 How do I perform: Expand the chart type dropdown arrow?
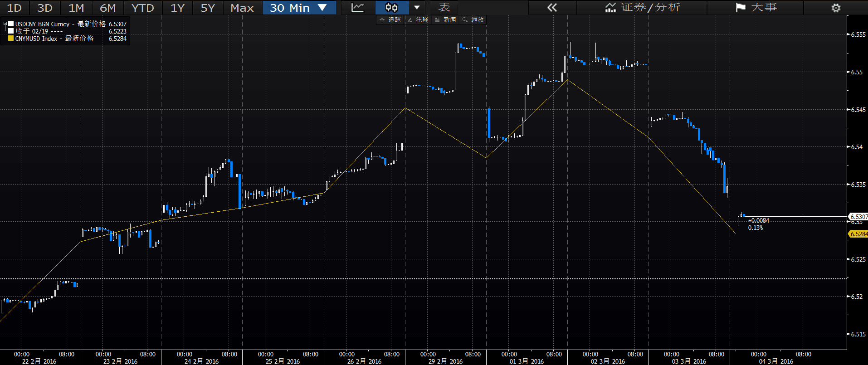(417, 8)
